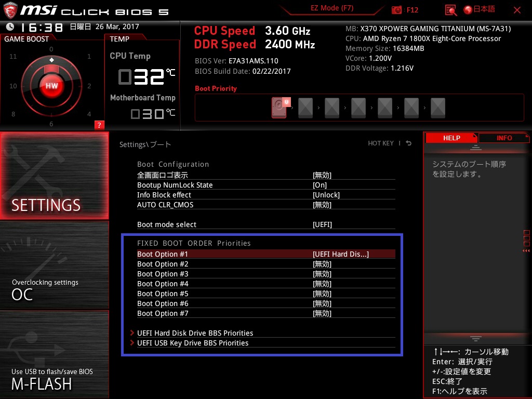Click the fourth boot priority device slot
This screenshot has height=399, width=532.
point(358,108)
